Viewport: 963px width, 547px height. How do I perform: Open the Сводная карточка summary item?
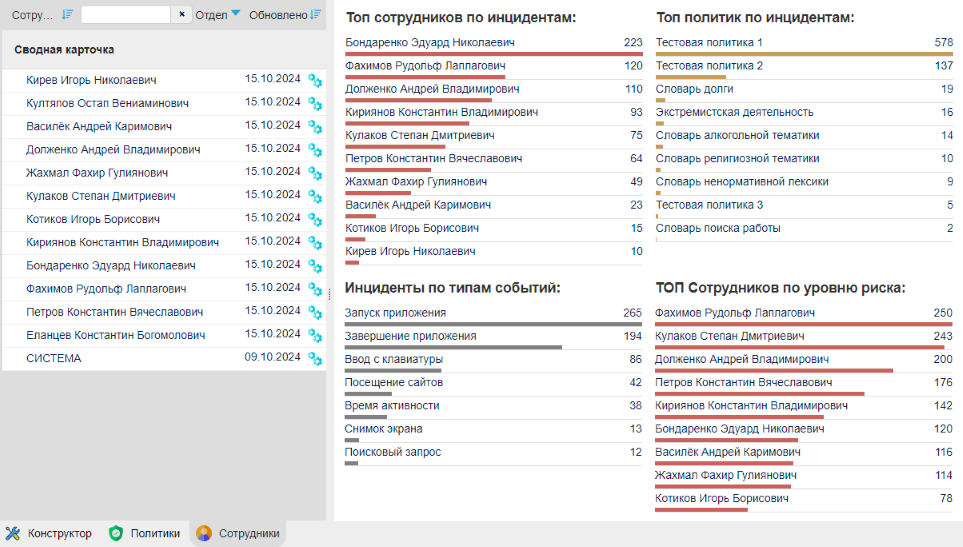64,49
